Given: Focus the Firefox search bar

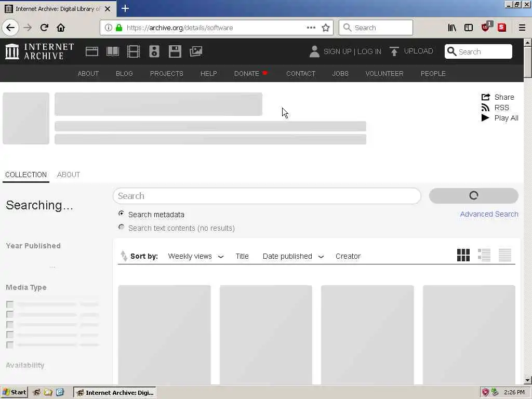Looking at the screenshot, I should [376, 28].
